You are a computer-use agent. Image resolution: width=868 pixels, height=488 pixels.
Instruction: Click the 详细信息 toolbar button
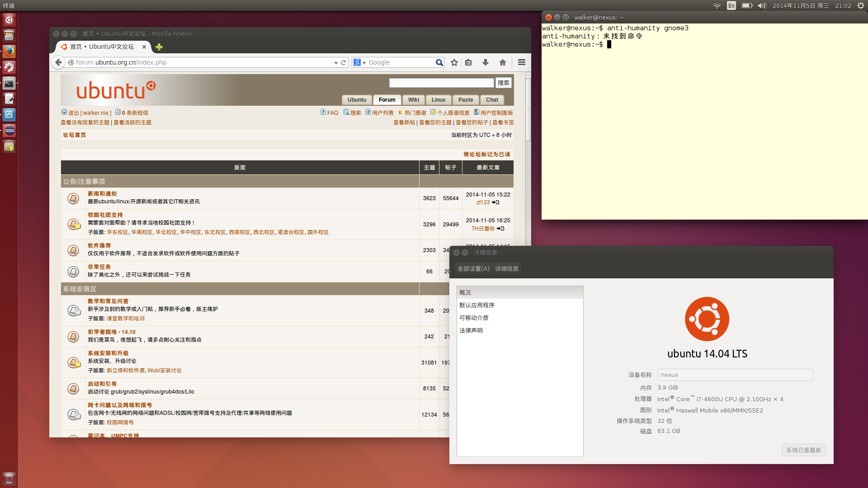pyautogui.click(x=506, y=268)
